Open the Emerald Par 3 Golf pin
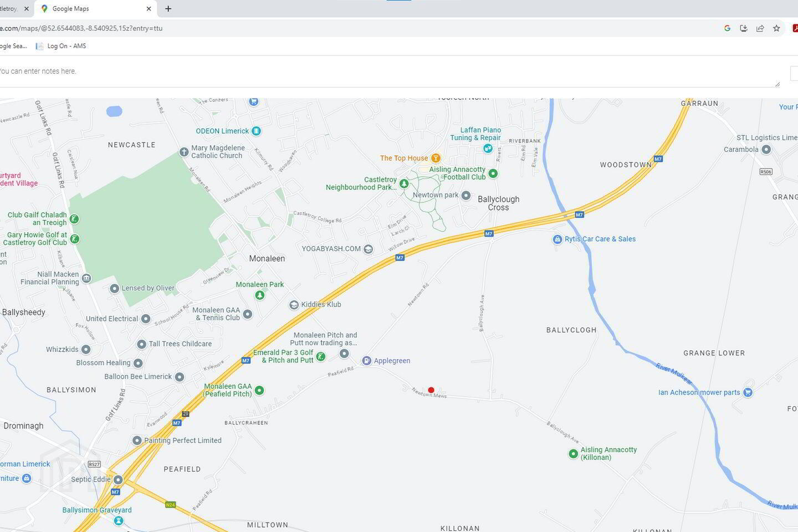This screenshot has width=798, height=532. click(320, 357)
